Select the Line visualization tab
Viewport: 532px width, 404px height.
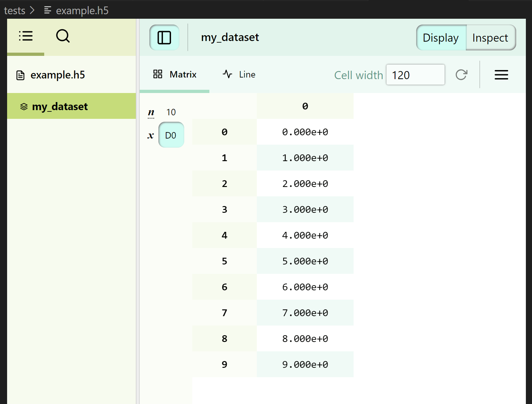239,75
